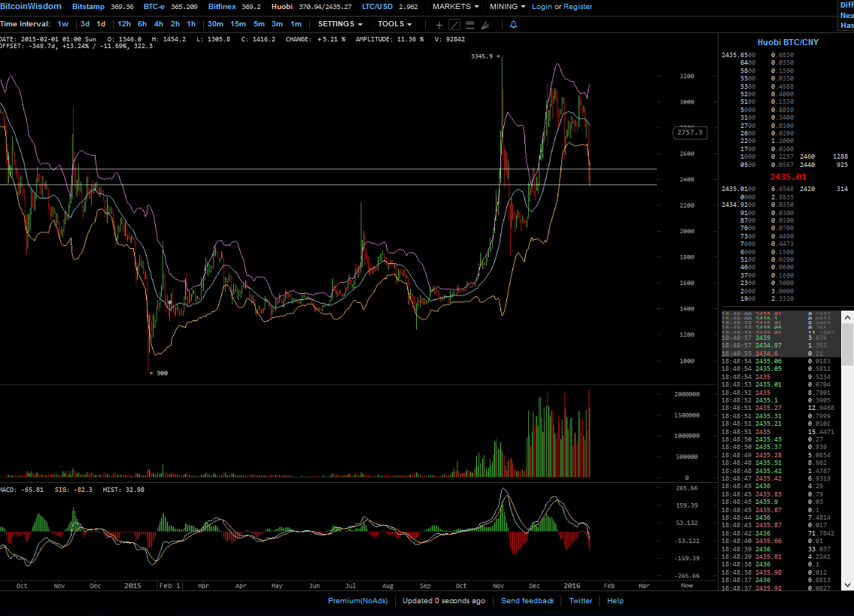The image size is (854, 616).
Task: Select the fan lines drawing tool
Action: (485, 25)
